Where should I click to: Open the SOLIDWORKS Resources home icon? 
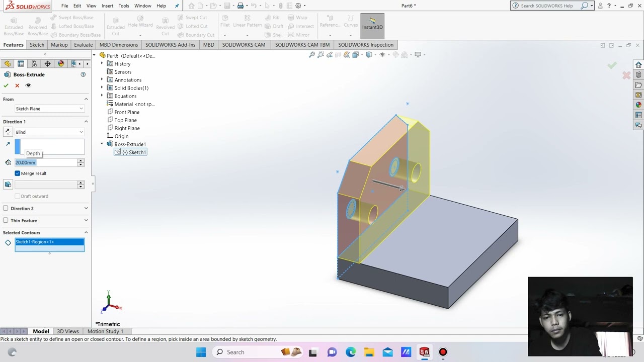tap(638, 65)
